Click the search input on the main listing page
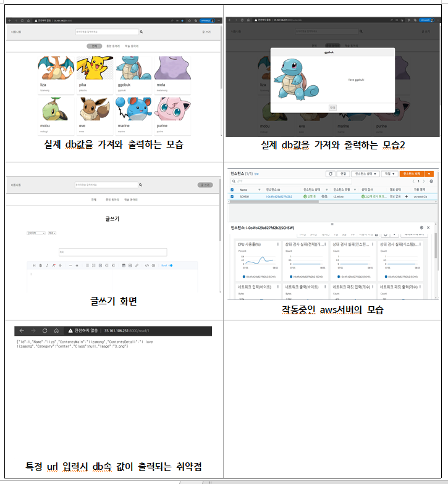The height and width of the screenshot is (484, 448). tap(107, 32)
